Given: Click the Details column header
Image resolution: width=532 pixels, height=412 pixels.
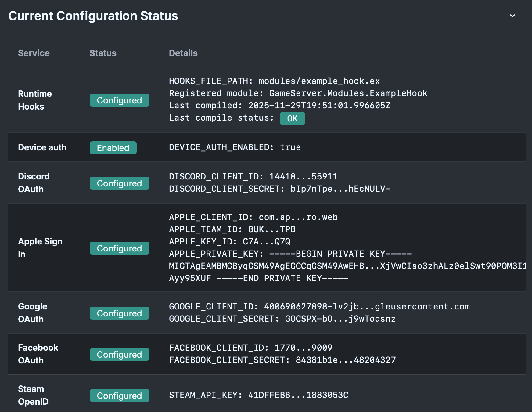Looking at the screenshot, I should tap(183, 53).
